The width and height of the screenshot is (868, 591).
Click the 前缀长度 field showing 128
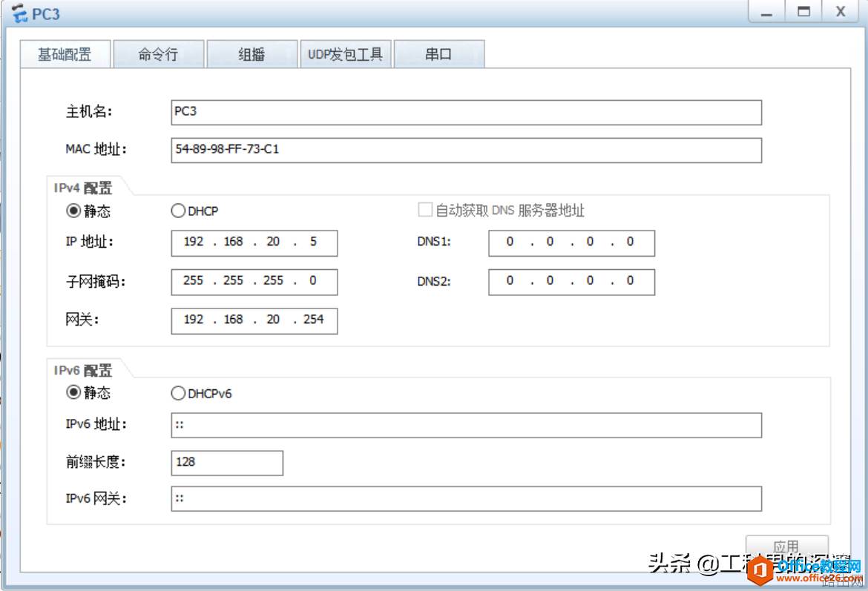tap(227, 463)
